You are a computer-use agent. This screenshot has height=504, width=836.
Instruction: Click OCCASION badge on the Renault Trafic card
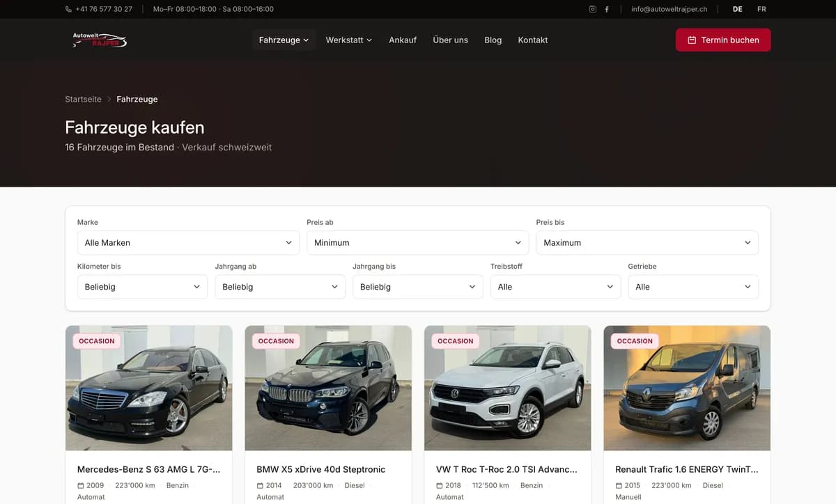coord(635,341)
